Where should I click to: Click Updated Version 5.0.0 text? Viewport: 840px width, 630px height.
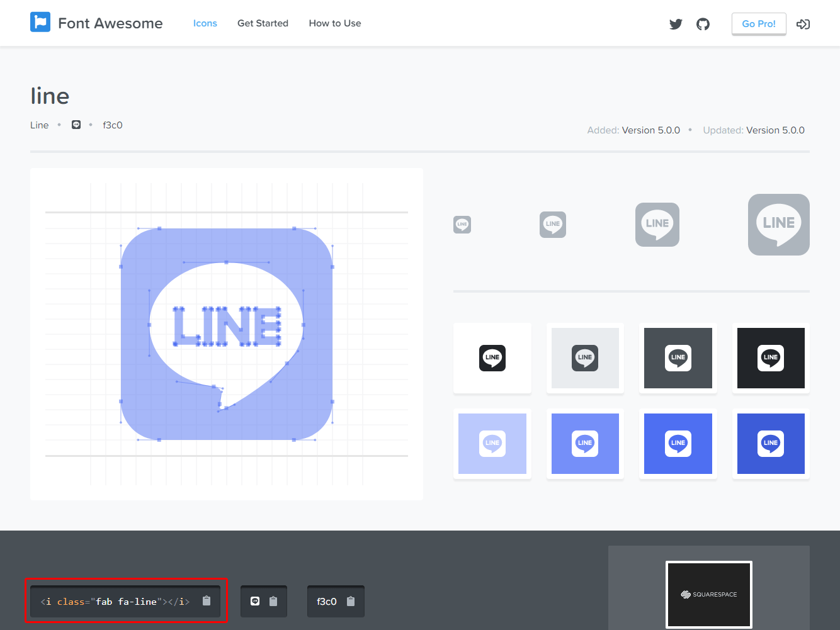[754, 130]
